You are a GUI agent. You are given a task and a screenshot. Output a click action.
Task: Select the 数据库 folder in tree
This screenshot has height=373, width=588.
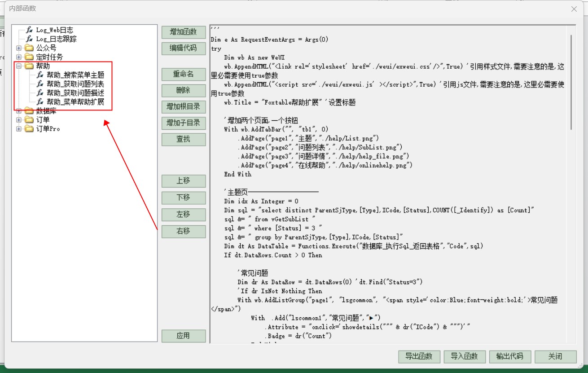pos(46,111)
